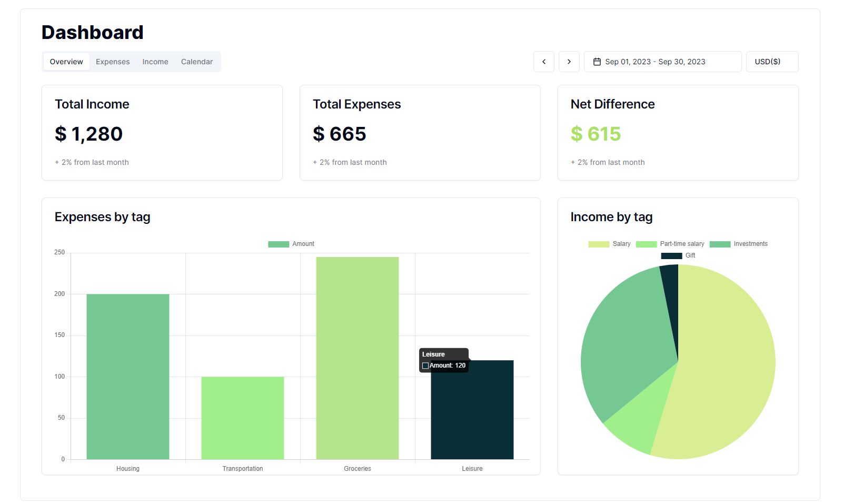This screenshot has height=504, width=843.
Task: Click '+ 2% from last month' under Net Difference
Action: 608,162
